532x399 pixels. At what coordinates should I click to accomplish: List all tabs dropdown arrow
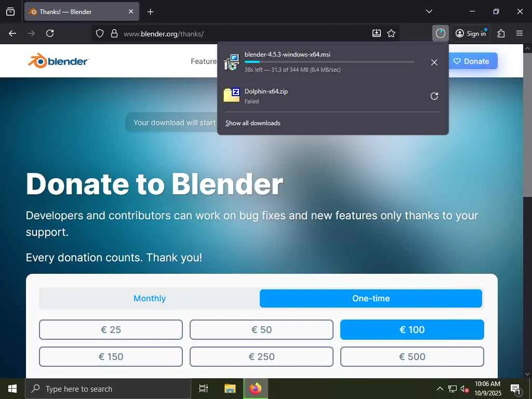(x=429, y=11)
